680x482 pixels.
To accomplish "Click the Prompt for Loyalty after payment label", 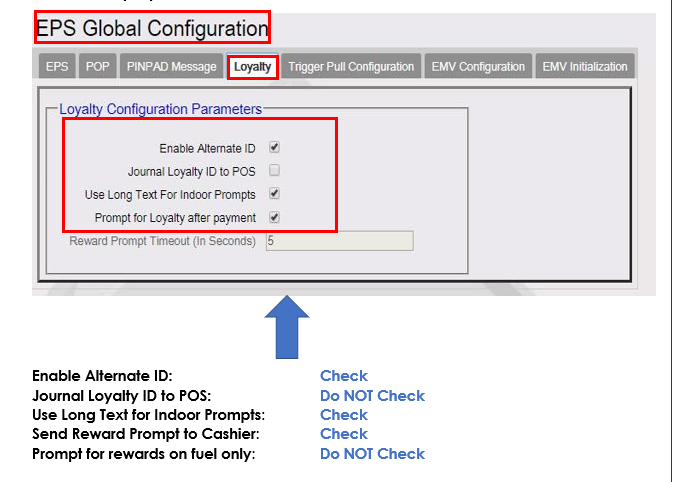I will pos(175,218).
